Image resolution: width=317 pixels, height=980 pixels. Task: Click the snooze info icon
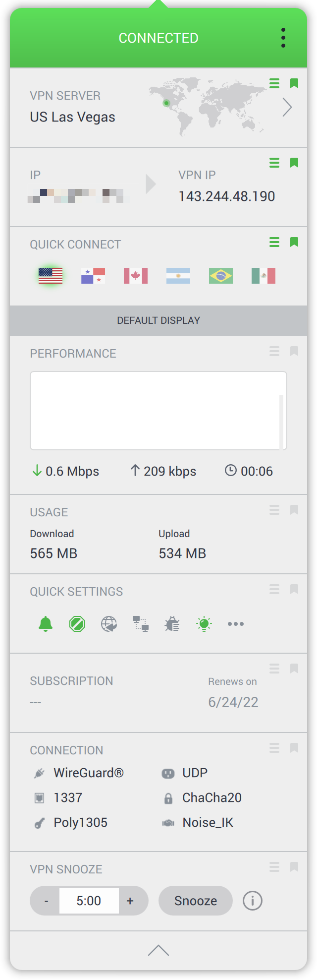pyautogui.click(x=252, y=901)
